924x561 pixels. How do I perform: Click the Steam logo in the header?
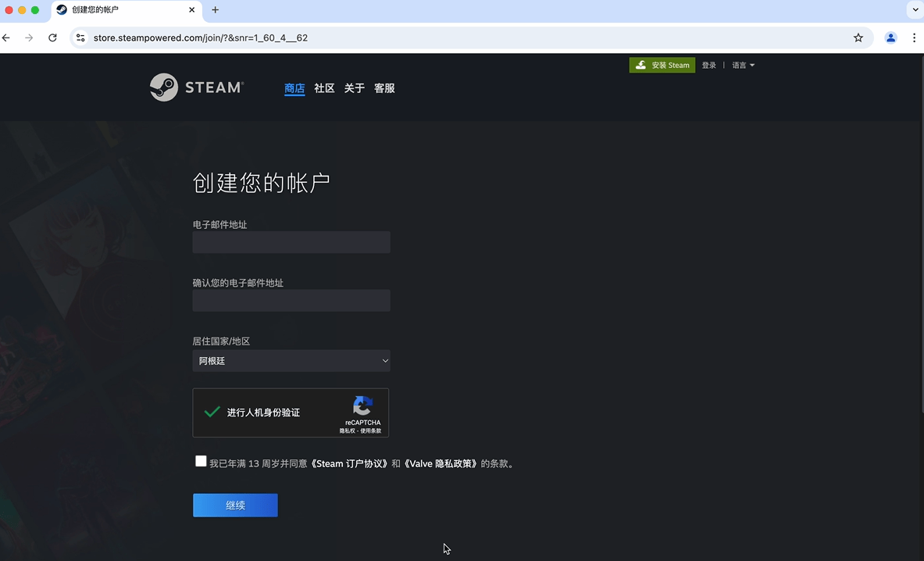195,87
